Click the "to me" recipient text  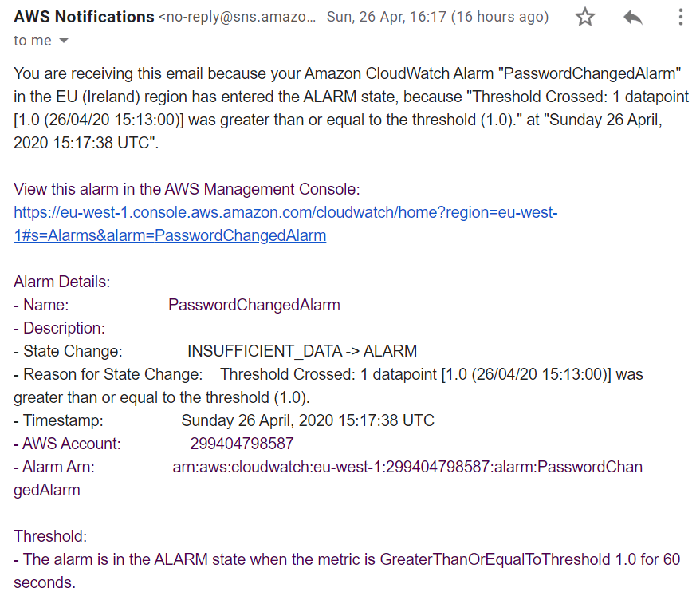coord(32,41)
